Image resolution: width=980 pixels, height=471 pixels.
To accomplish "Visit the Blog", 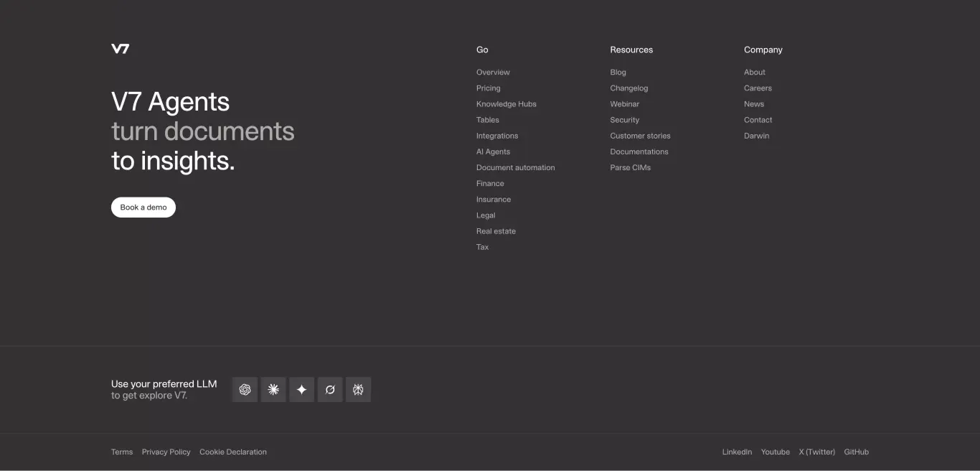I will click(618, 73).
